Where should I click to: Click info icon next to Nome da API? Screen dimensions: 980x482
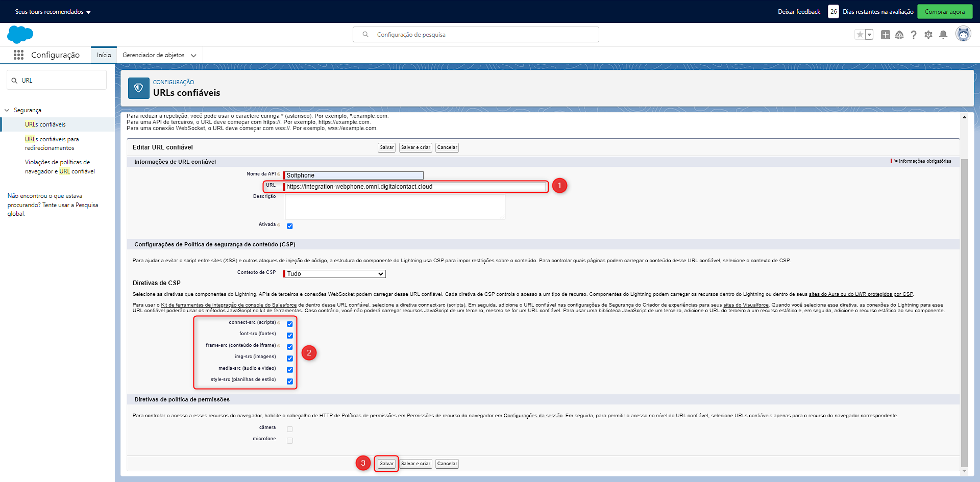coord(279,174)
